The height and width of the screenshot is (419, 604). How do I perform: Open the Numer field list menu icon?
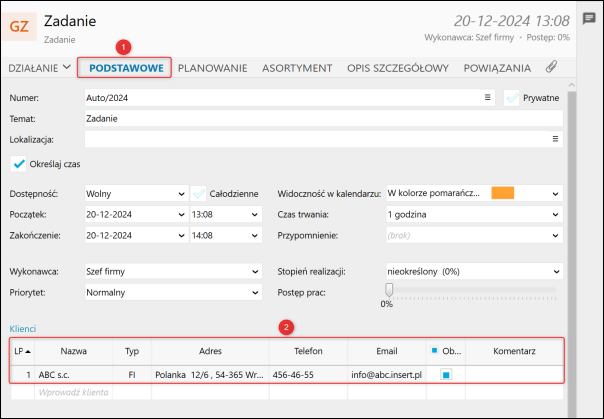487,97
